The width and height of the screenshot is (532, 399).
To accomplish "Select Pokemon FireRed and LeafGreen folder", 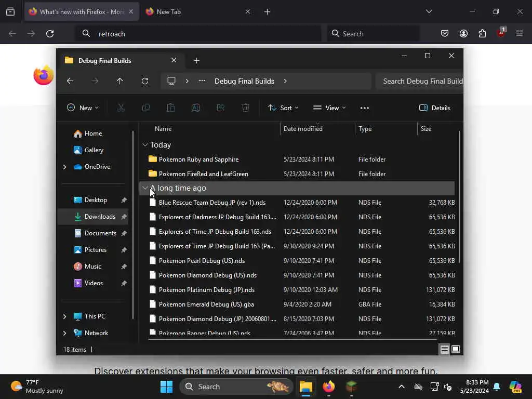I will 297,174.
